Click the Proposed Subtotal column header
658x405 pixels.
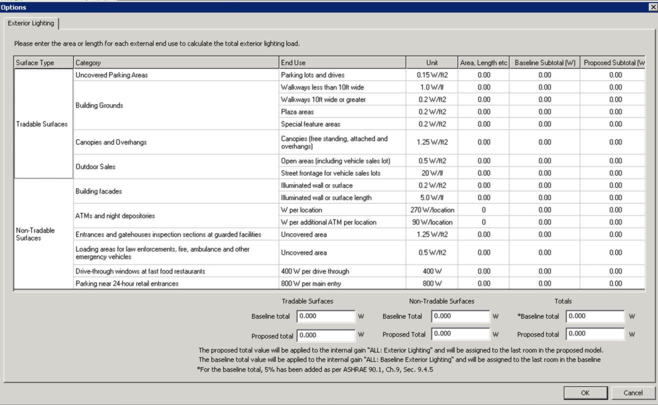click(x=613, y=63)
